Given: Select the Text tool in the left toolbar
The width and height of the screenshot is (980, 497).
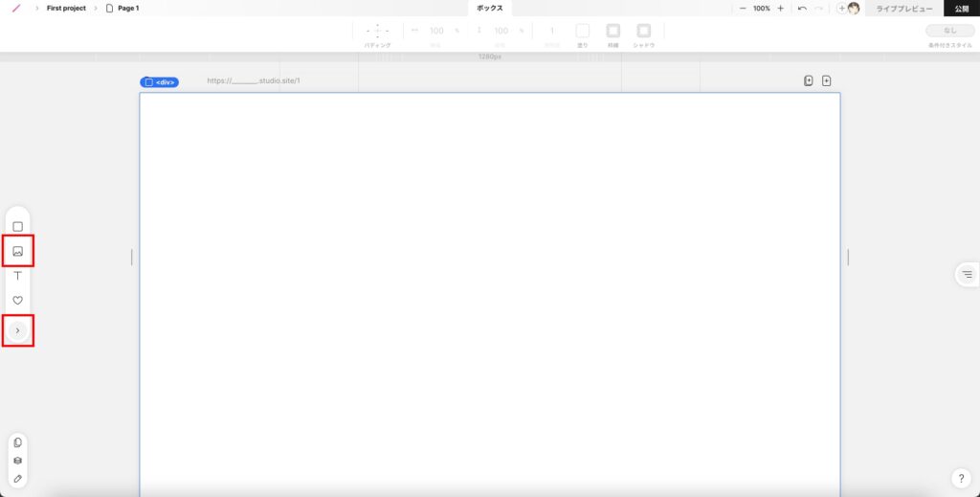Looking at the screenshot, I should pyautogui.click(x=17, y=276).
